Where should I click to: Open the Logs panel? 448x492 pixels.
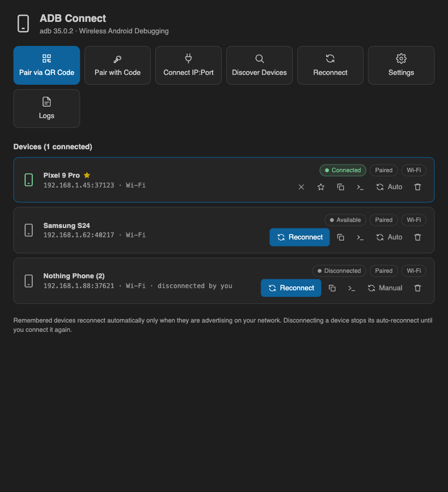[x=47, y=109]
